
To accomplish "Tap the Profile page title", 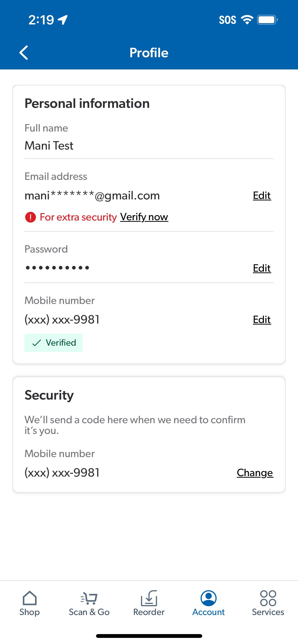I will click(x=149, y=53).
